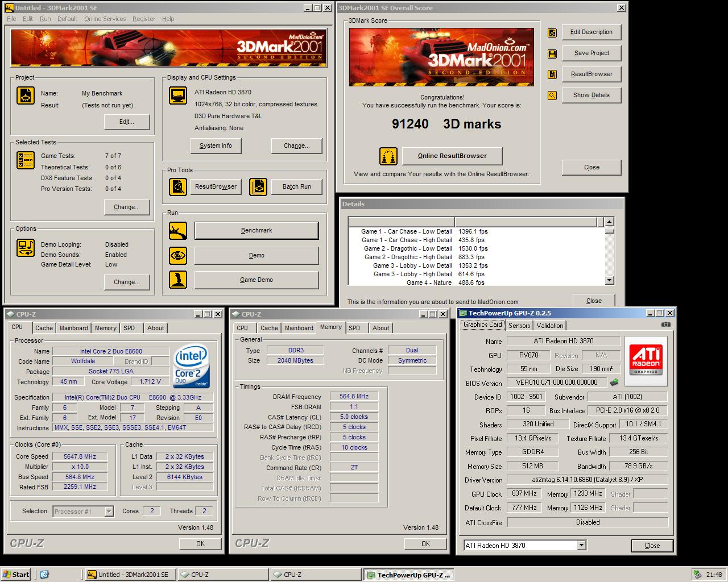Image resolution: width=728 pixels, height=582 pixels.
Task: Click the Details list scroll down arrow
Action: 610,280
